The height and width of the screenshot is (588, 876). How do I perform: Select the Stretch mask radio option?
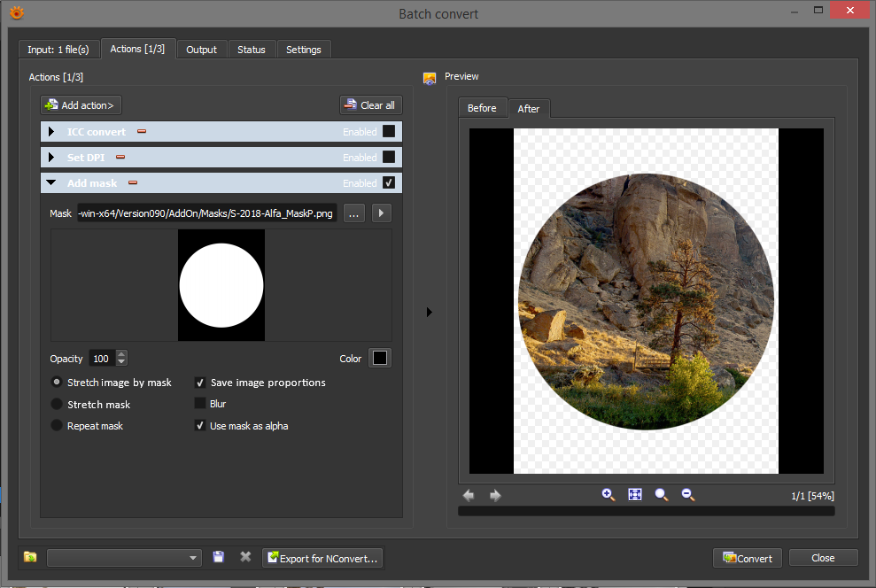58,405
